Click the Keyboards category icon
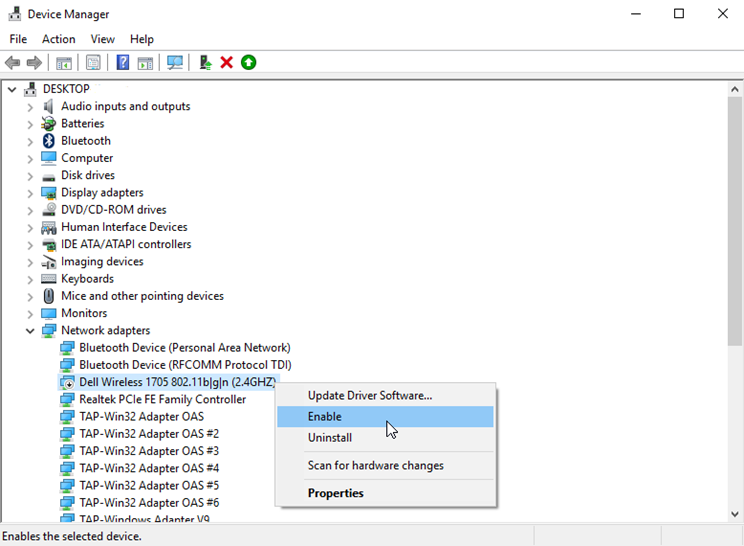 tap(48, 278)
